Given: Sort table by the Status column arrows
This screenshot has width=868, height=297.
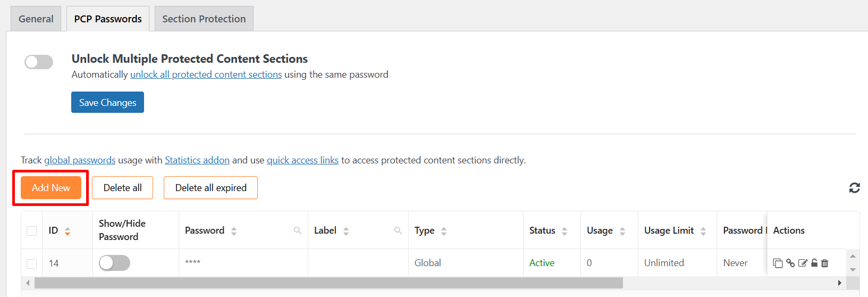Looking at the screenshot, I should [x=564, y=231].
